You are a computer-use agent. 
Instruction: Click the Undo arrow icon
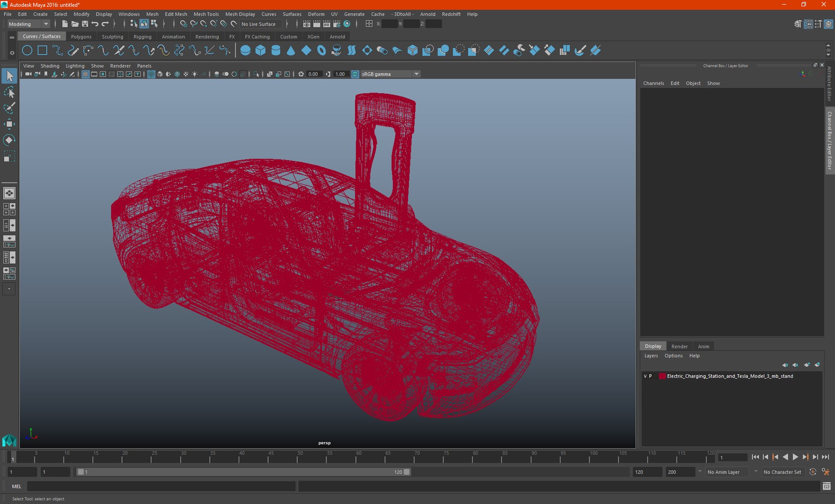pyautogui.click(x=95, y=24)
